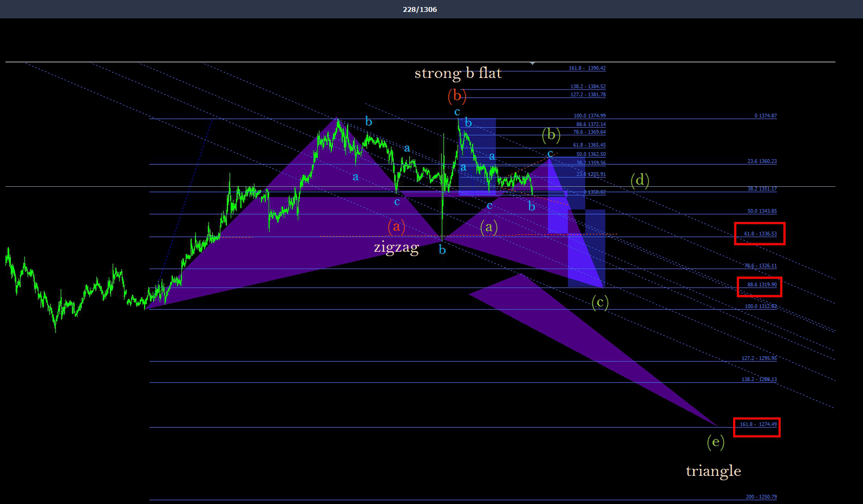
Task: Click Fibonacci level 88.6 1372.14
Action: 591,125
